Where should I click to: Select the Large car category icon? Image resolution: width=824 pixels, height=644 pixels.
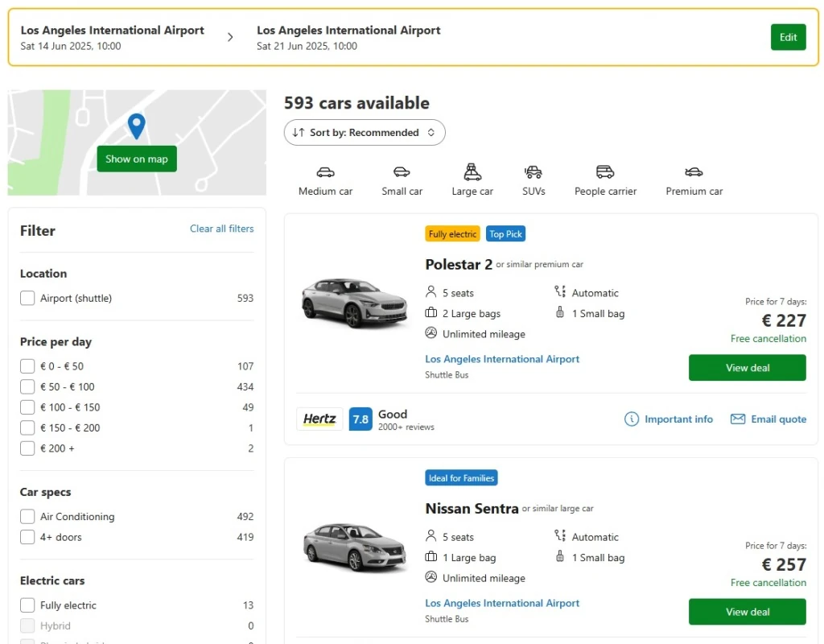coord(472,173)
